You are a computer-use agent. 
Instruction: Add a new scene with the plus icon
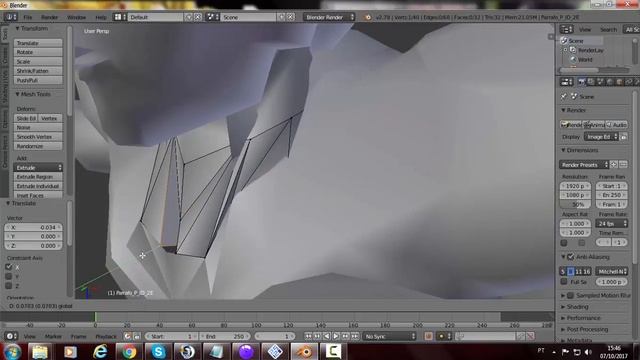(x=281, y=17)
